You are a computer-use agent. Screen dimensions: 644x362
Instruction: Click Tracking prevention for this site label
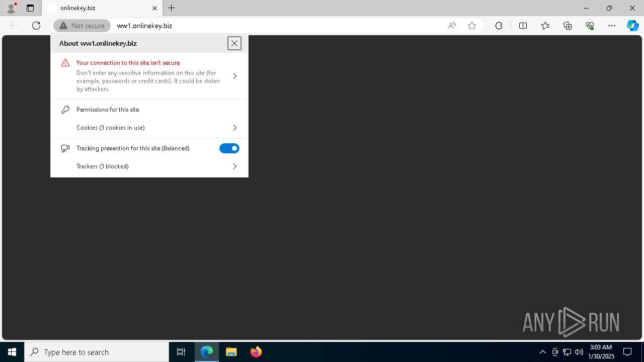click(133, 148)
